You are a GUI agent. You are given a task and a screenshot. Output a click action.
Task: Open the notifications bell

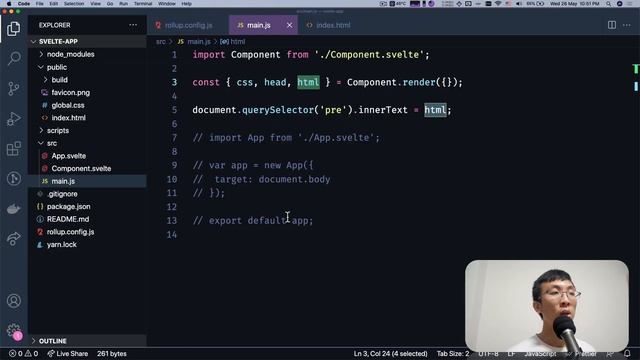coord(627,353)
